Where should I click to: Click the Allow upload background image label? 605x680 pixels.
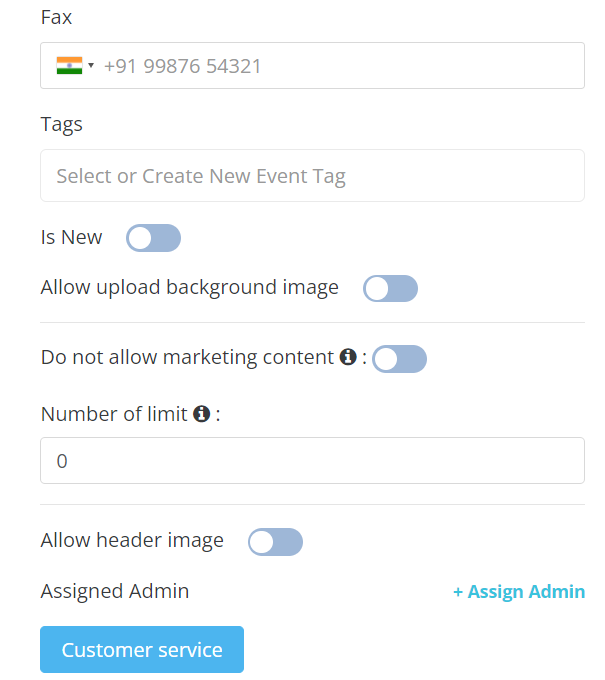[190, 288]
